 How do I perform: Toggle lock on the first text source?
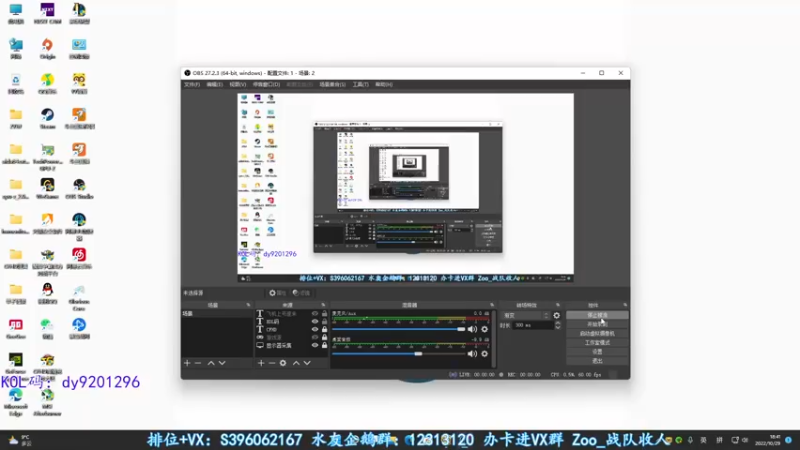pyautogui.click(x=324, y=314)
